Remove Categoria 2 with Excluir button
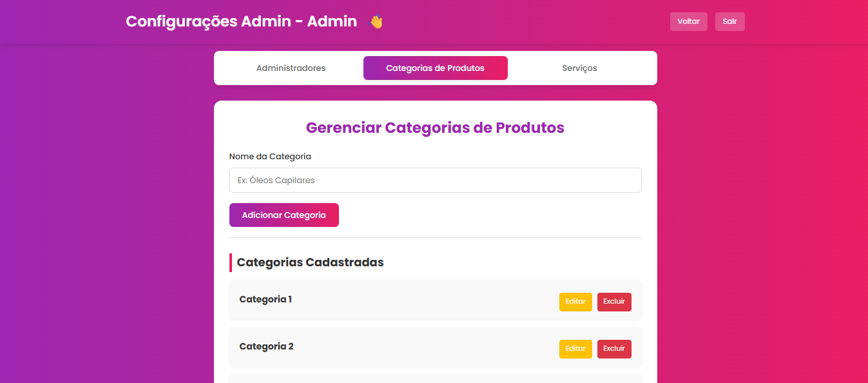Screen dimensions: 868x383 613,349
